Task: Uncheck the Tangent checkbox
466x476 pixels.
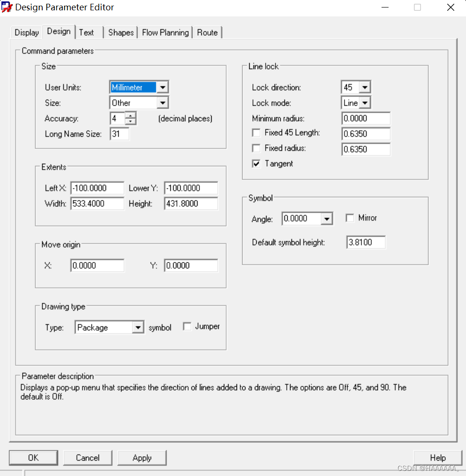Action: (x=256, y=164)
